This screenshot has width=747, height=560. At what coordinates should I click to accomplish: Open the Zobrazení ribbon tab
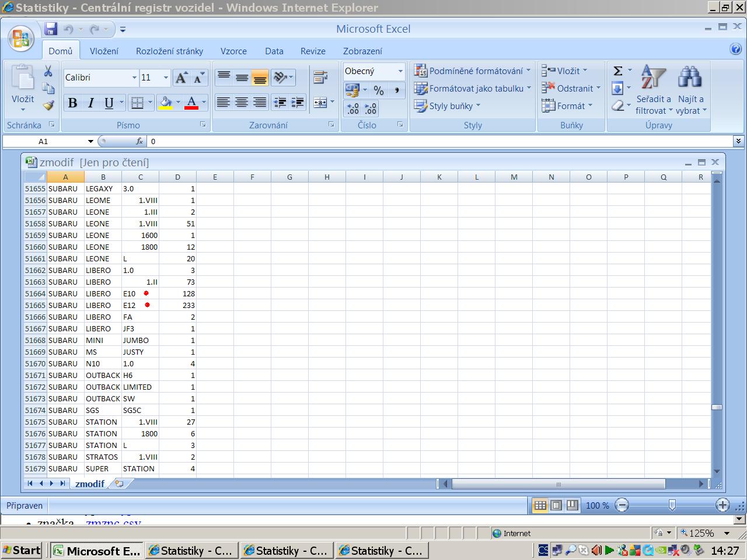pyautogui.click(x=362, y=51)
